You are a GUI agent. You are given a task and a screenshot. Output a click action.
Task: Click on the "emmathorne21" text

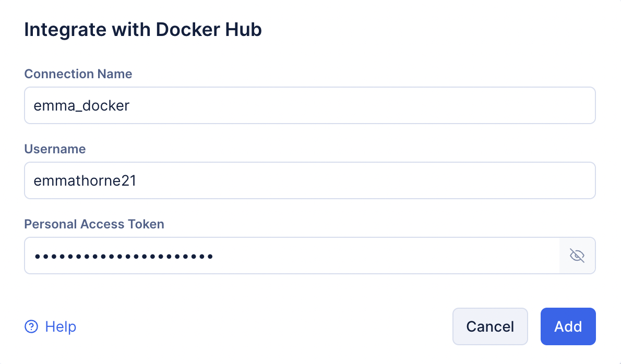pos(85,181)
